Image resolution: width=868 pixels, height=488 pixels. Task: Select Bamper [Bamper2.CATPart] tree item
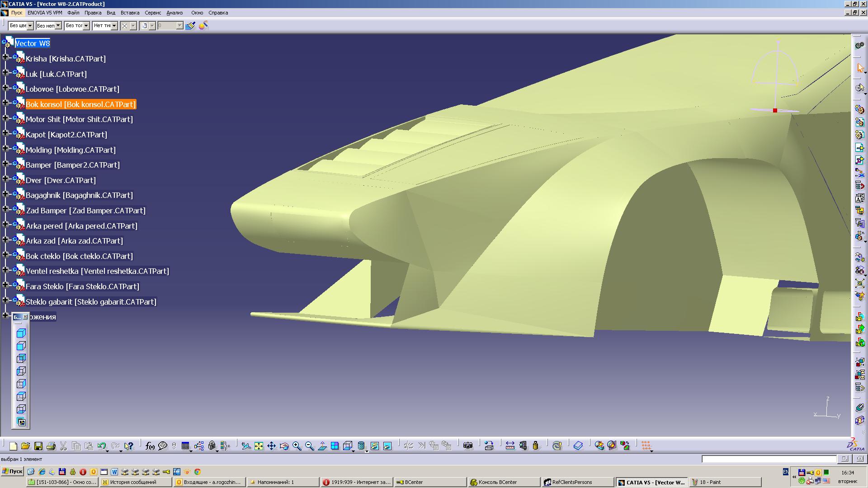[72, 165]
